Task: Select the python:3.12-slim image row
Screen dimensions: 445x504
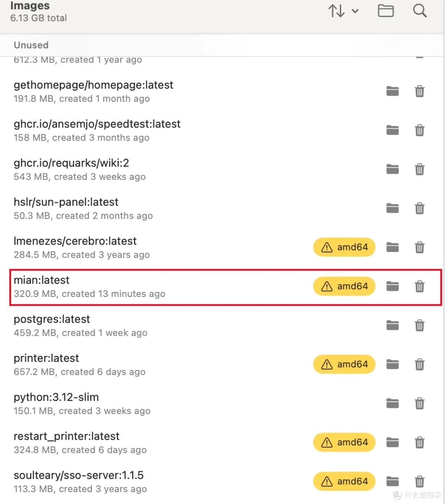Action: coord(222,403)
